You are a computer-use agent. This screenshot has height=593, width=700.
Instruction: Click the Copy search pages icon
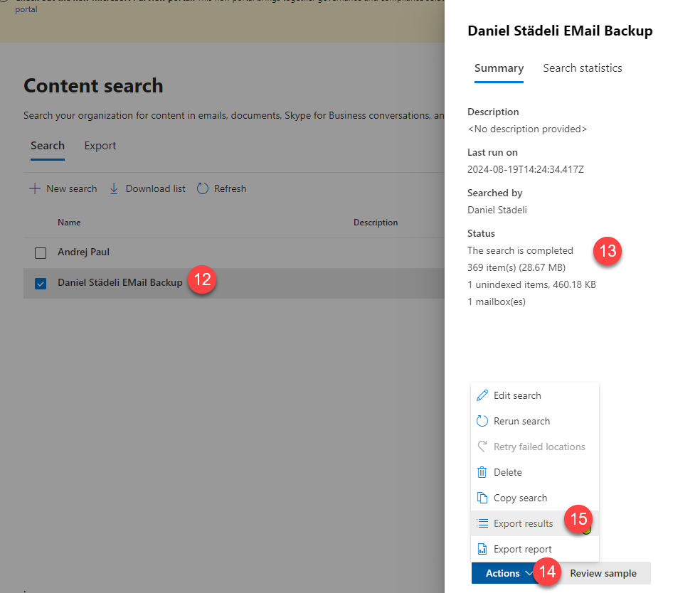(482, 498)
